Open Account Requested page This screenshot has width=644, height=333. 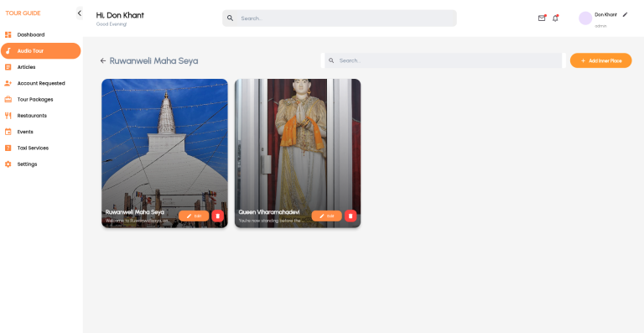(40, 83)
